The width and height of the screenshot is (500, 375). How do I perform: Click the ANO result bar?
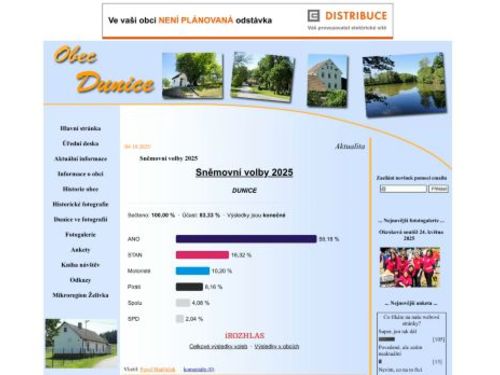pos(246,239)
